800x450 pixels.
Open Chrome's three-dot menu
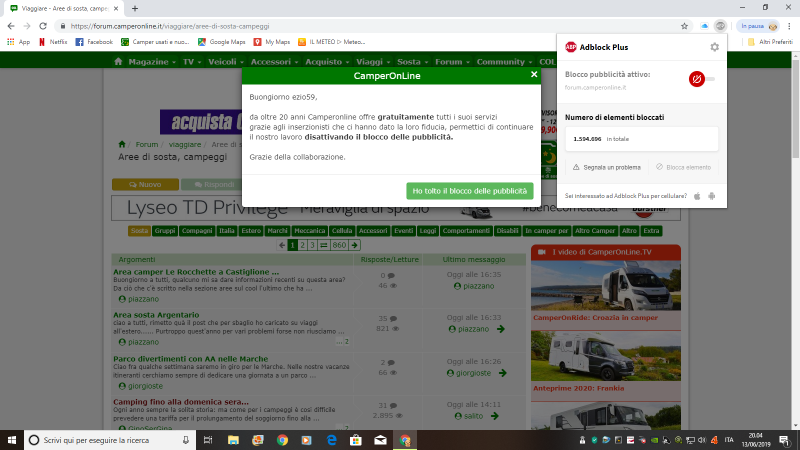(789, 25)
